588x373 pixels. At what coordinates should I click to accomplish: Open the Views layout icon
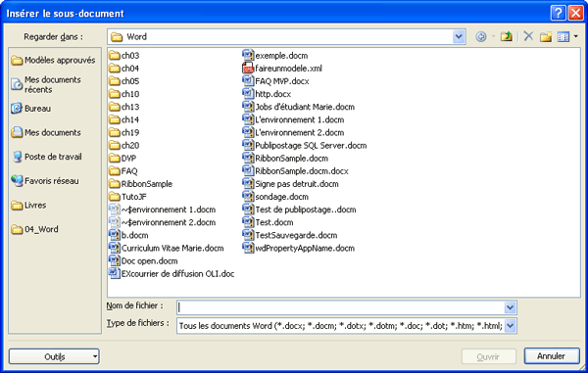pos(563,36)
